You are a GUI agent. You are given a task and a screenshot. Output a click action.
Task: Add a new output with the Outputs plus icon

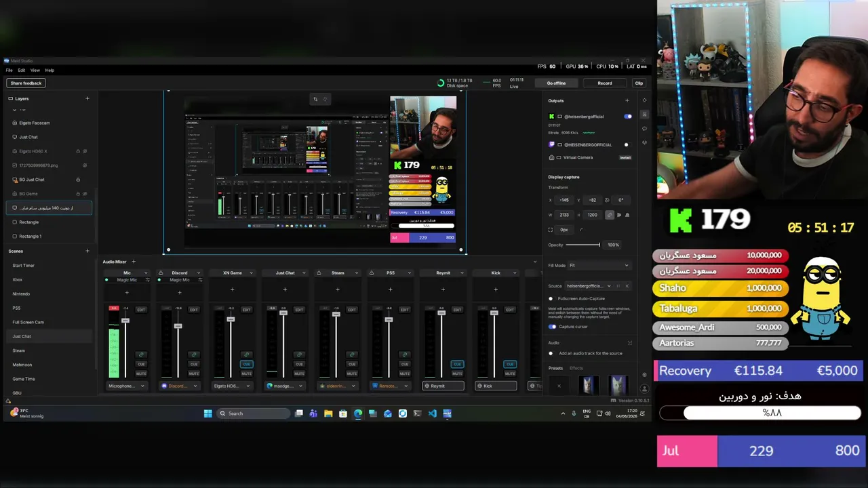pyautogui.click(x=627, y=101)
